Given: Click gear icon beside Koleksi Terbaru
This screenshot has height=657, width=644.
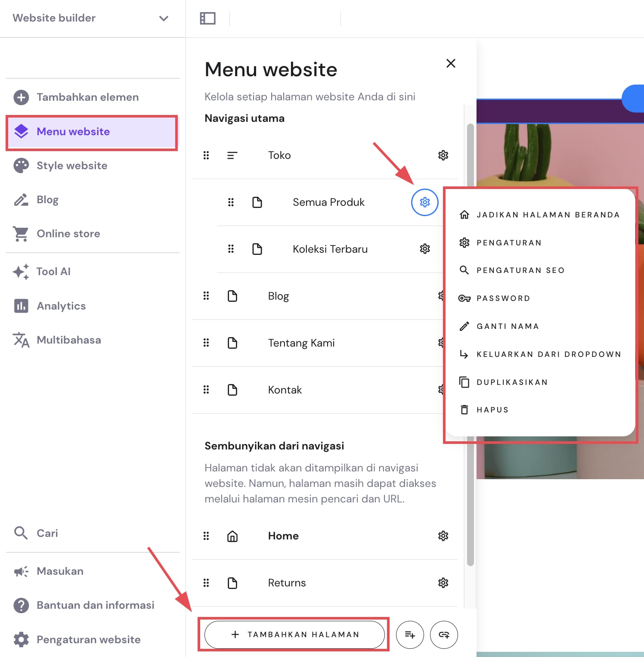Looking at the screenshot, I should point(424,249).
